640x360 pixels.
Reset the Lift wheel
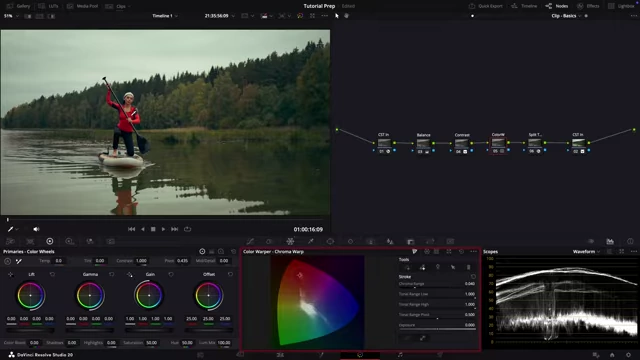pyautogui.click(x=52, y=274)
